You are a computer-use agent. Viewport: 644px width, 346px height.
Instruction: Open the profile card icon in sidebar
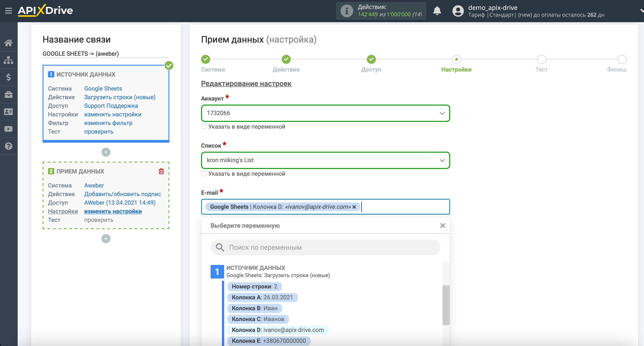pos(9,112)
